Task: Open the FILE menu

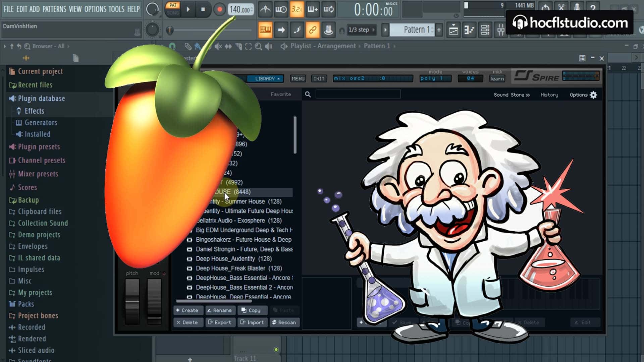Action: coord(9,9)
